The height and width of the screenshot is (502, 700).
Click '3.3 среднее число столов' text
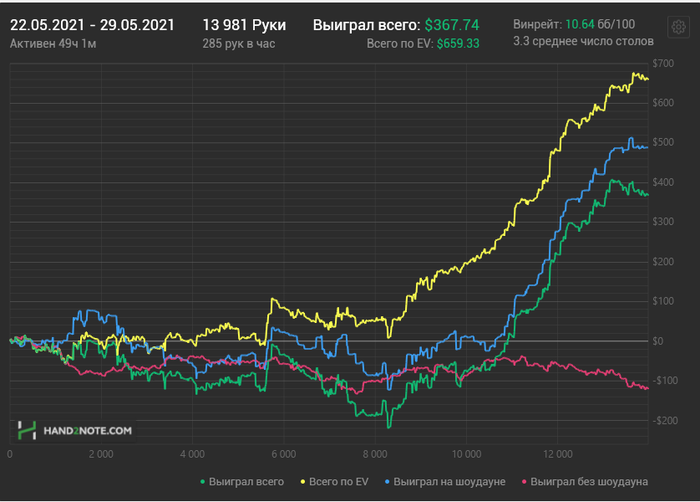coord(583,42)
